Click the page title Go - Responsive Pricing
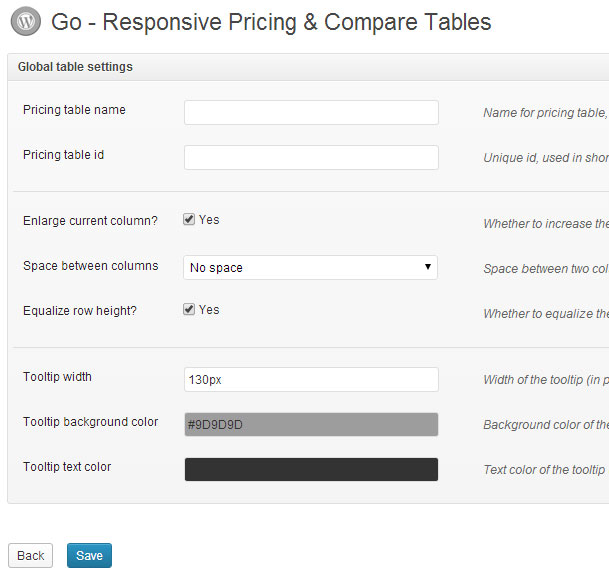This screenshot has width=609, height=575. click(271, 22)
